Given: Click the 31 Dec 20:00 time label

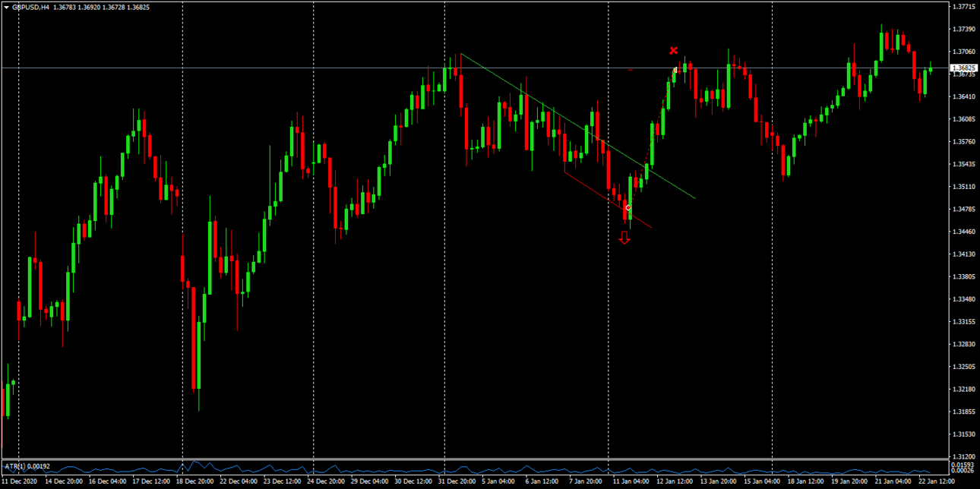Looking at the screenshot, I should pos(457,481).
